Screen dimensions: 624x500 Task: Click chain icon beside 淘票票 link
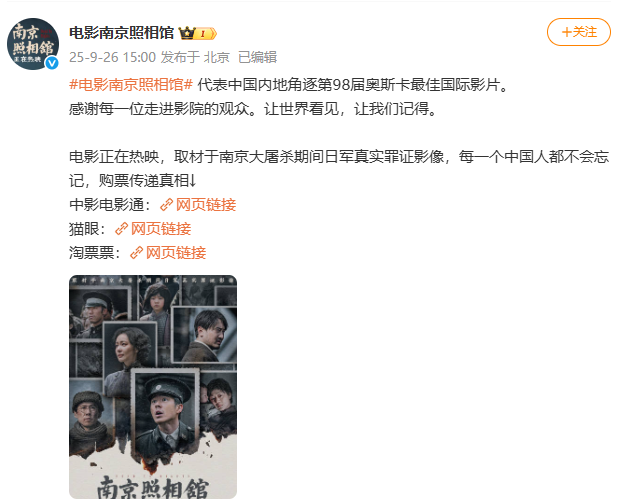point(136,253)
